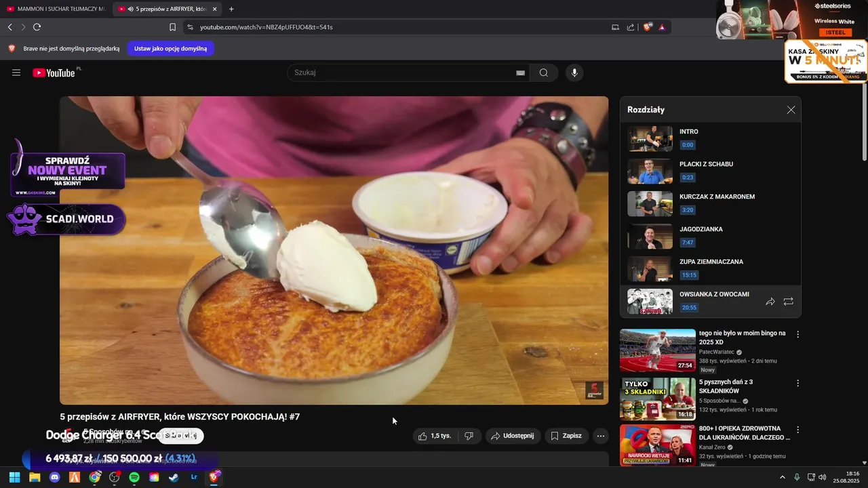Dislike the video
This screenshot has width=868, height=488.
click(x=469, y=436)
